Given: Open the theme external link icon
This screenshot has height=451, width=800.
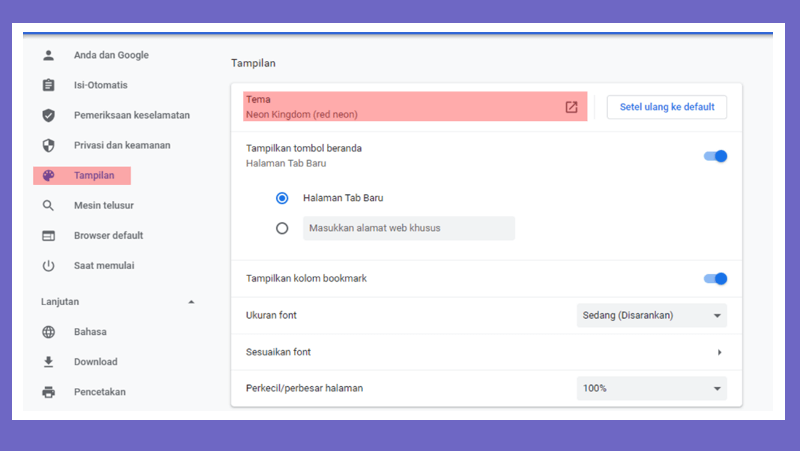Looking at the screenshot, I should tap(571, 107).
